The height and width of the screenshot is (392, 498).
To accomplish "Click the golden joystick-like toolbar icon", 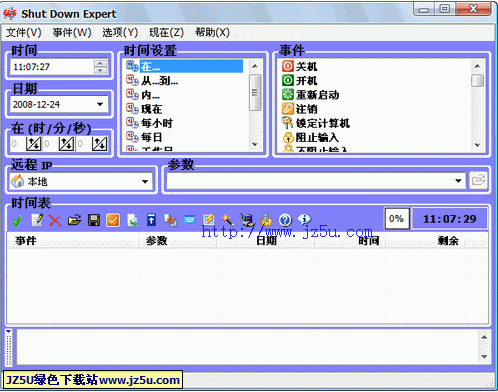I will point(266,220).
